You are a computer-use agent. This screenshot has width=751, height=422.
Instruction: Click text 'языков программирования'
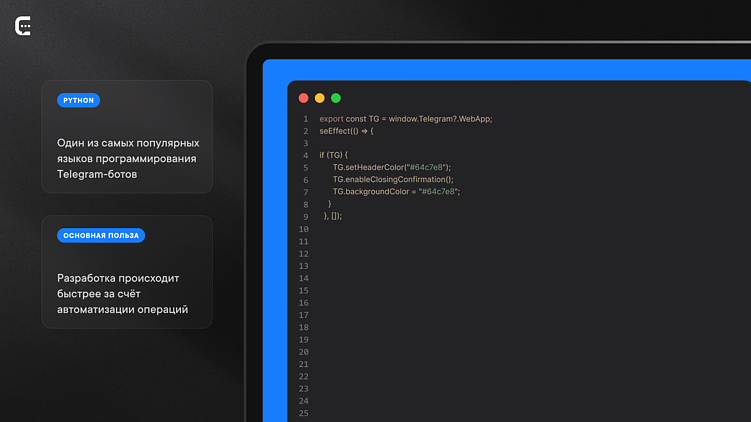[126, 159]
